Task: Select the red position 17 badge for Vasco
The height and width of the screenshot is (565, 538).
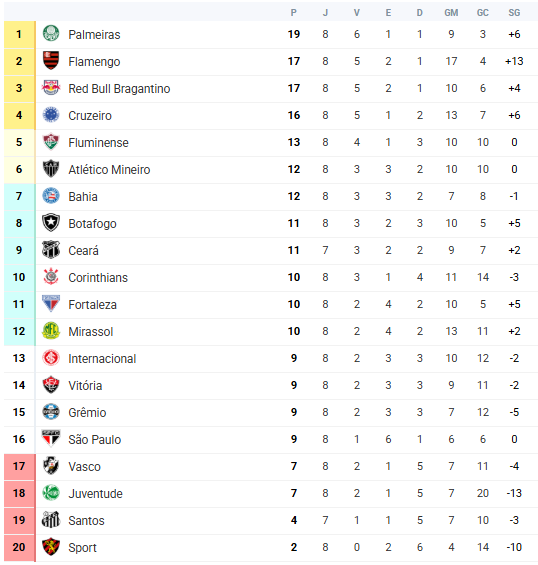Action: [19, 466]
